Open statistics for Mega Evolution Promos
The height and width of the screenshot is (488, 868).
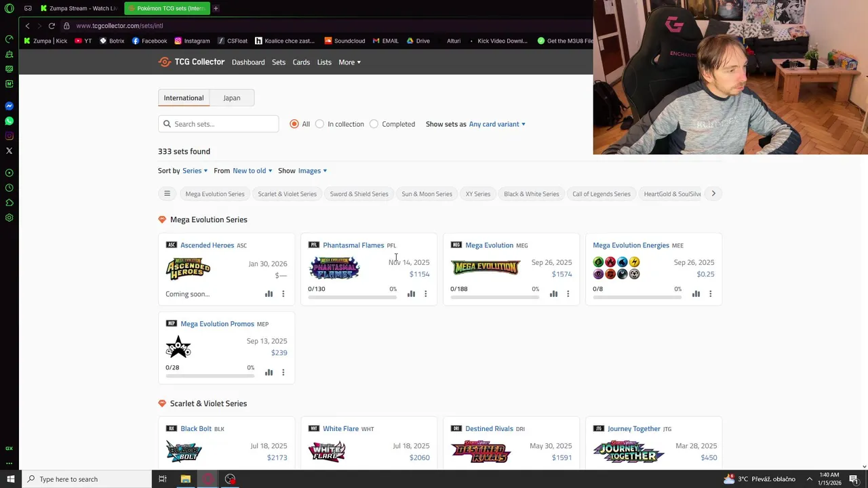(x=269, y=373)
